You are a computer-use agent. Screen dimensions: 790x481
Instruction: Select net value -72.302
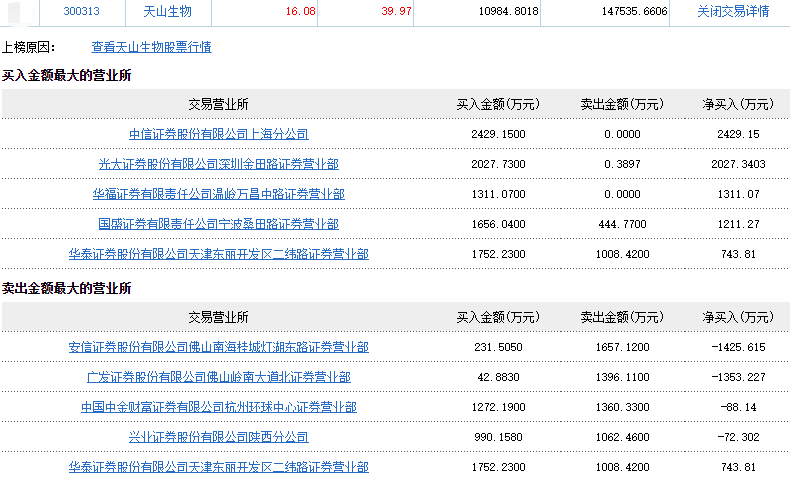click(738, 437)
